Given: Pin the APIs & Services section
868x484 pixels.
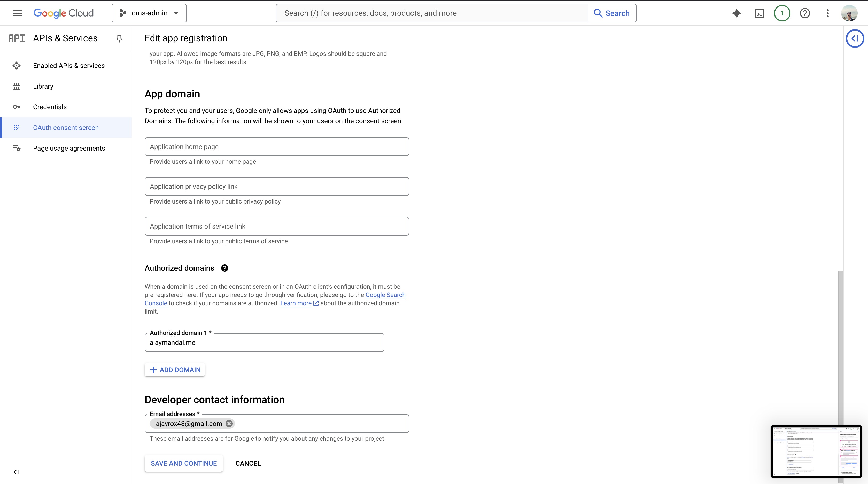Looking at the screenshot, I should click(119, 38).
